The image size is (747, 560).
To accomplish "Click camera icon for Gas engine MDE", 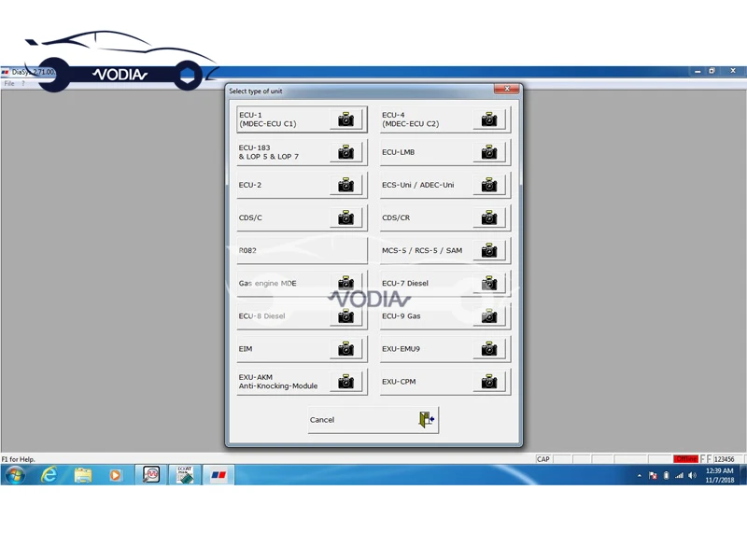I will pyautogui.click(x=345, y=283).
